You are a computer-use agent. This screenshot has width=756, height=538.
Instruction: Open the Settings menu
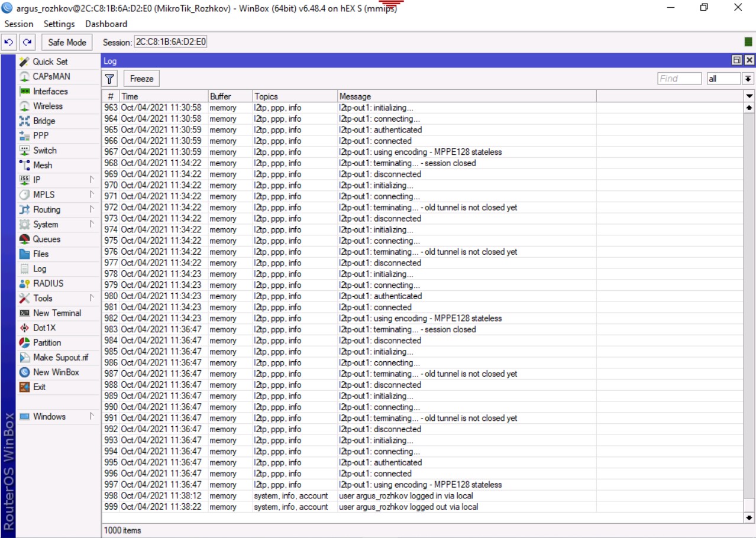[x=59, y=24]
